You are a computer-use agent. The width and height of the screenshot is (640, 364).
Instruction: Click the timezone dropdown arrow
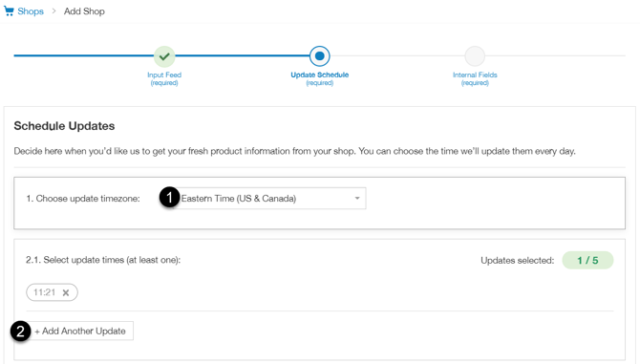click(x=357, y=199)
